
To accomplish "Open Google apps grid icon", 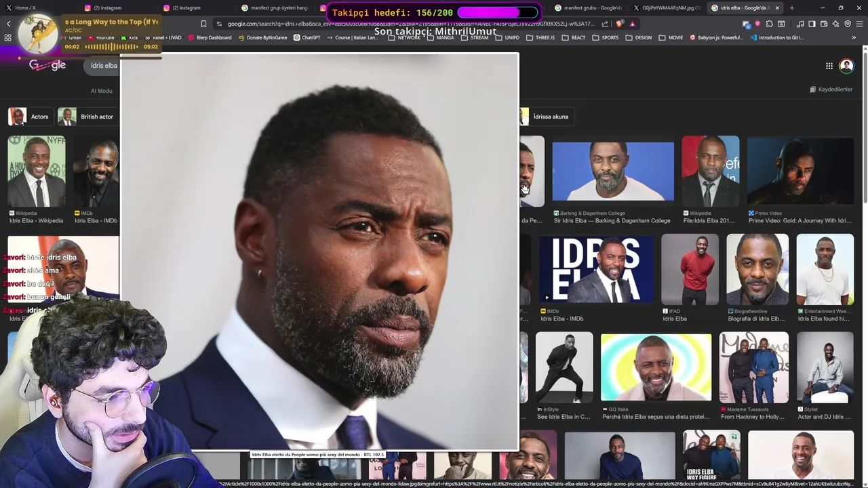I will click(x=829, y=66).
